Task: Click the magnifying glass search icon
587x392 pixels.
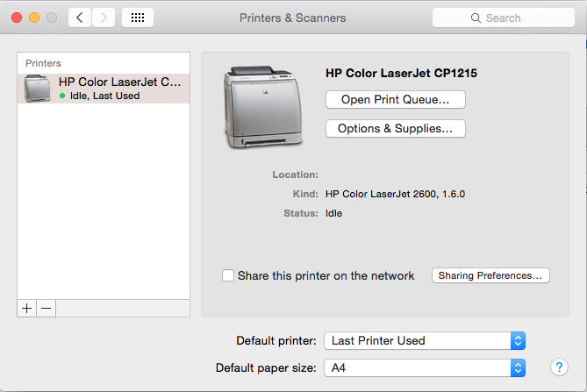Action: (476, 18)
